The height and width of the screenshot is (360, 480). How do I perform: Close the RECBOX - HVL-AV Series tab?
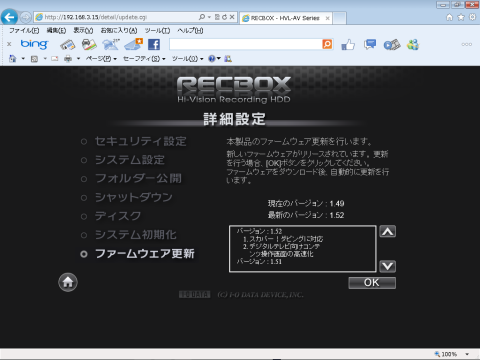(327, 18)
